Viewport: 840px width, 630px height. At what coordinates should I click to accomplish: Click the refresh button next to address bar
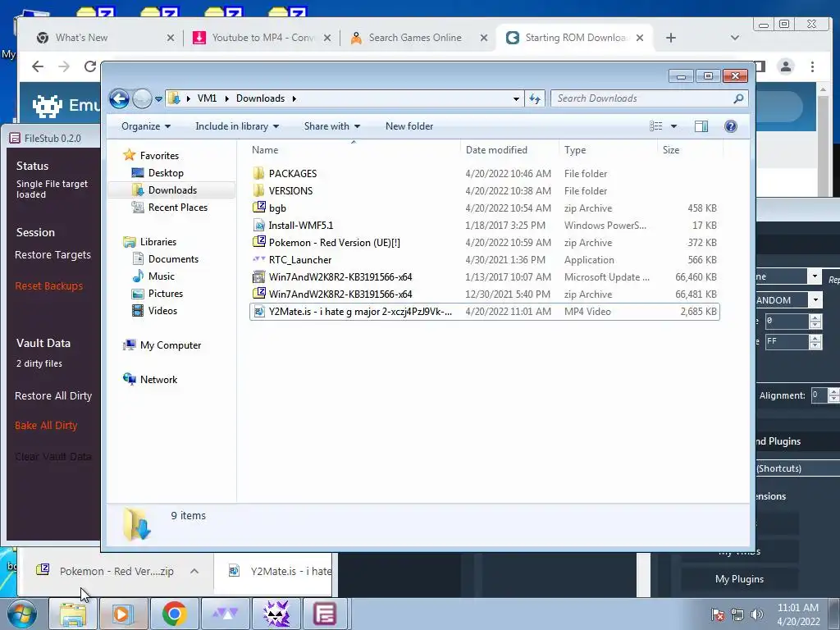(535, 98)
